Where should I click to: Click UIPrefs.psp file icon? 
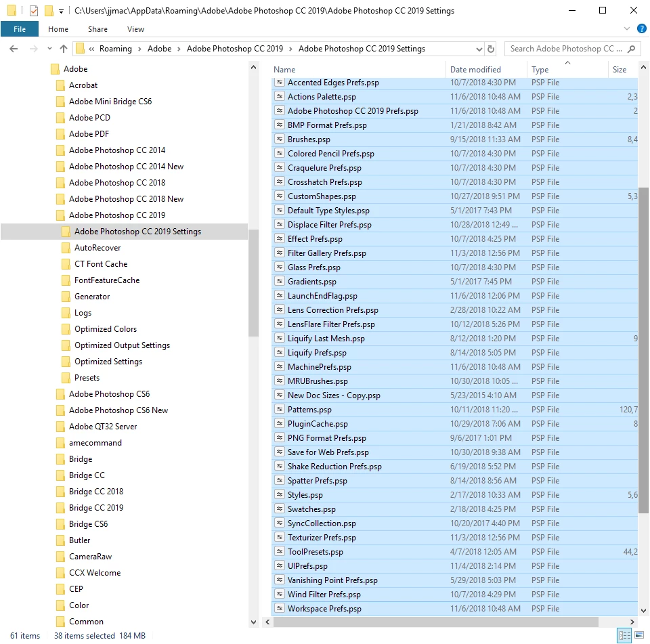tap(280, 565)
